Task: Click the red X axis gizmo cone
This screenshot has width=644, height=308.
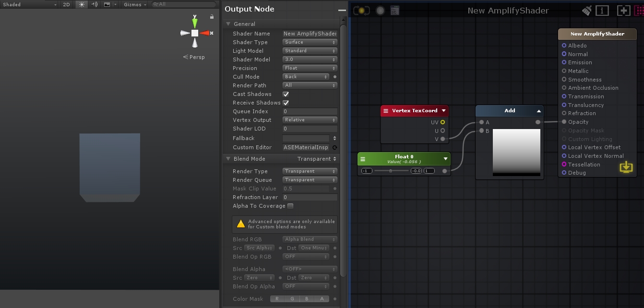Action: (x=205, y=33)
